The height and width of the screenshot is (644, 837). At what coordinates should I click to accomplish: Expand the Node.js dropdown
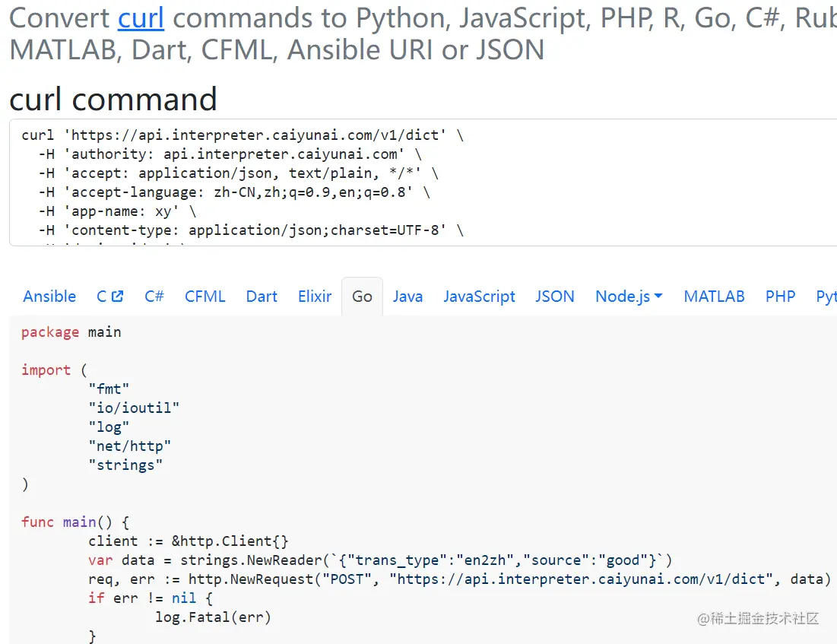629,297
